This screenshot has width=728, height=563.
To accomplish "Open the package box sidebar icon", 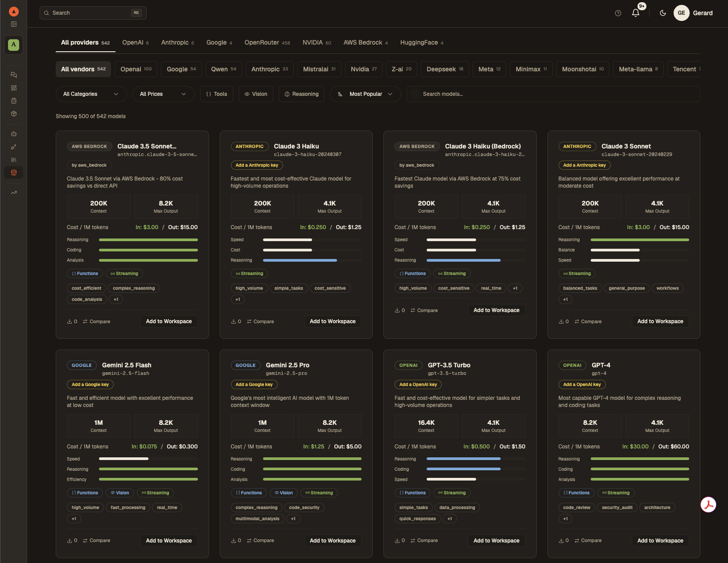I will click(x=14, y=114).
